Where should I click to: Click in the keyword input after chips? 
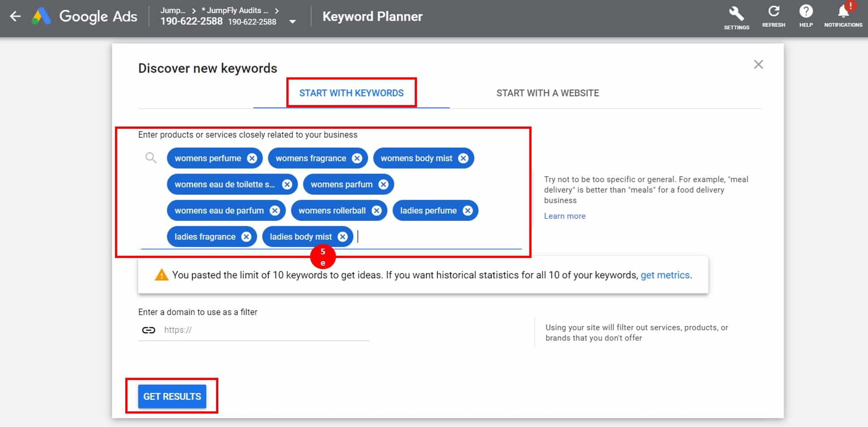coord(438,237)
